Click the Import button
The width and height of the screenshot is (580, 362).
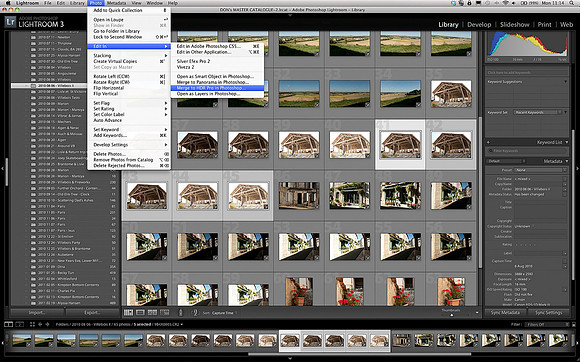click(x=37, y=313)
